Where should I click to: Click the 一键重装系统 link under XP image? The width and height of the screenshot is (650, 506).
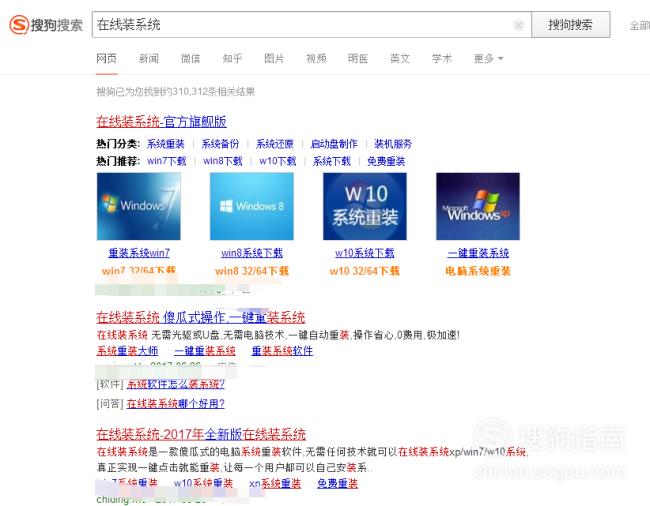(478, 253)
